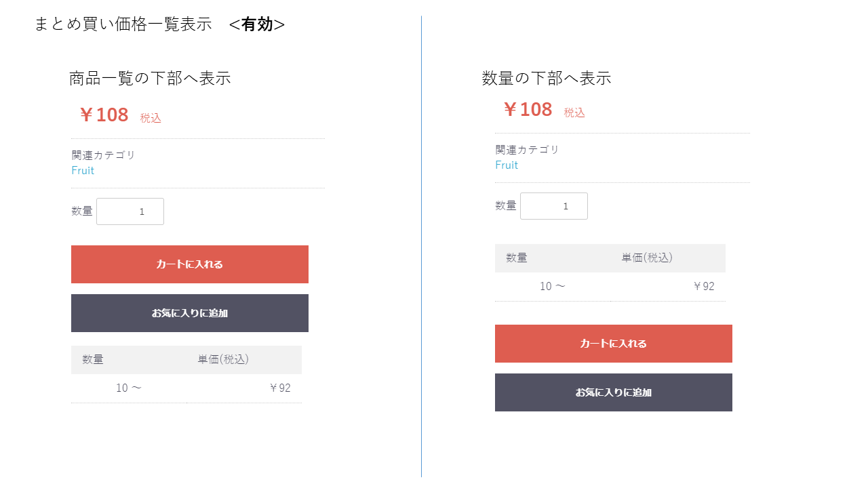Select the 10 ～ cell under 商品一覧の下部へ表示
The image size is (868, 488).
coord(129,388)
